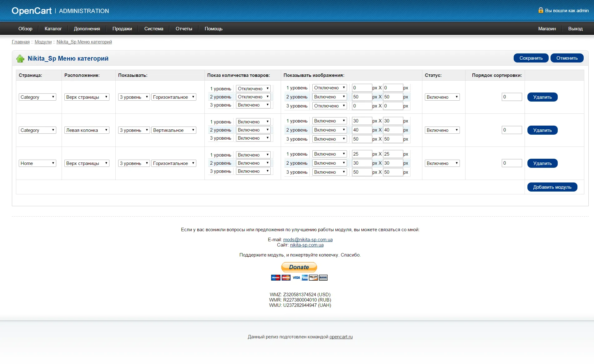Image resolution: width=594 pixels, height=364 pixels.
Task: Click the green puzzle module icon
Action: point(20,58)
